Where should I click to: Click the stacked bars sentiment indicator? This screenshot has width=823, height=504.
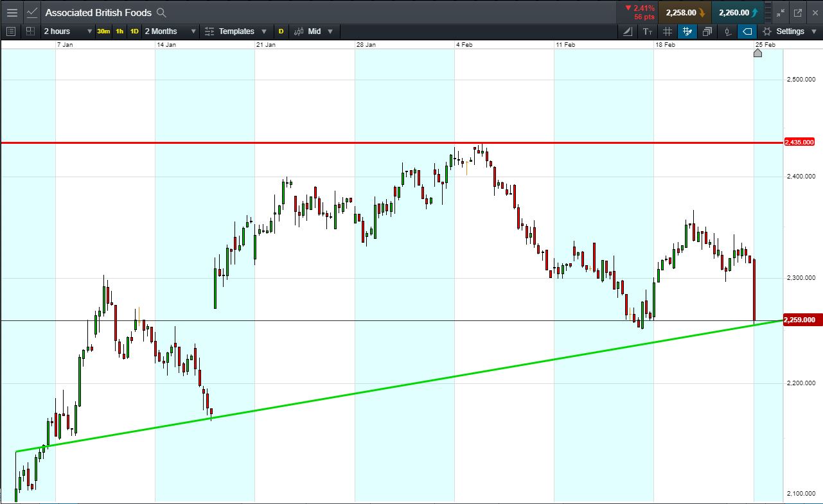point(769,12)
